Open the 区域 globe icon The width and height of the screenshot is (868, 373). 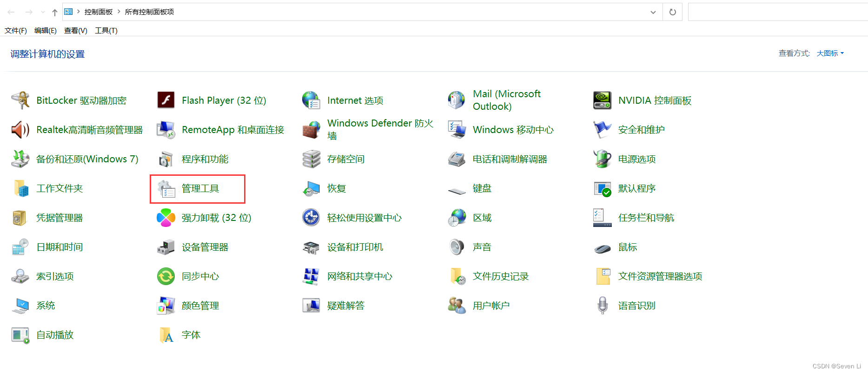pyautogui.click(x=457, y=217)
